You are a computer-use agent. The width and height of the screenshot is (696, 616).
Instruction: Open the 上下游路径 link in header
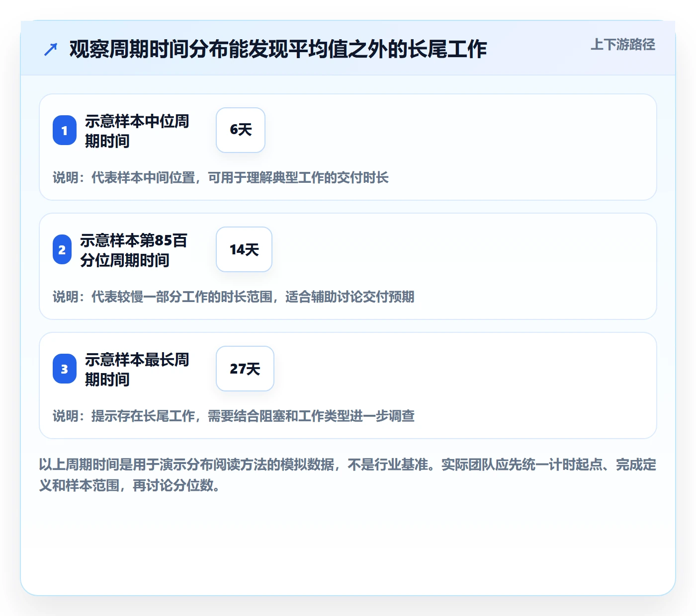623,45
